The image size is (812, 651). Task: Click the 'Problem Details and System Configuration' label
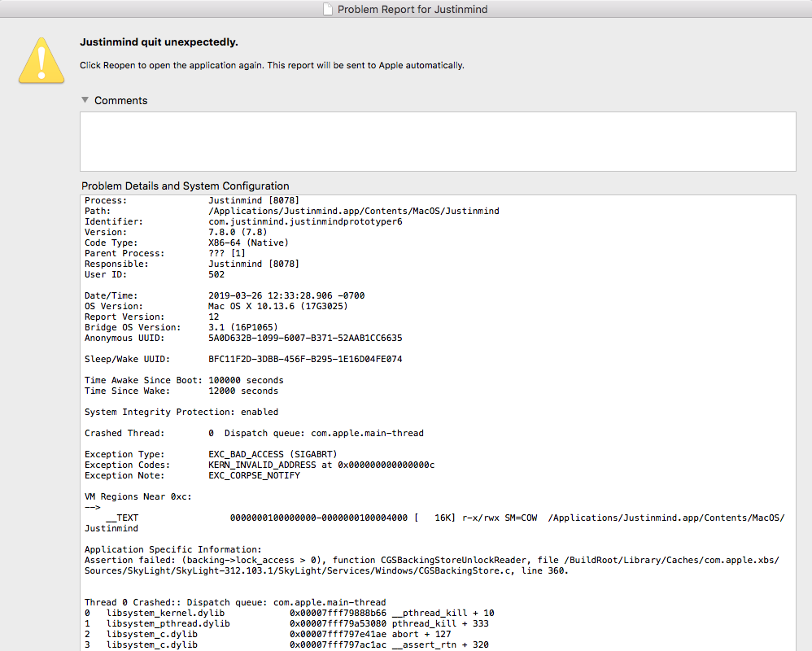click(x=185, y=186)
